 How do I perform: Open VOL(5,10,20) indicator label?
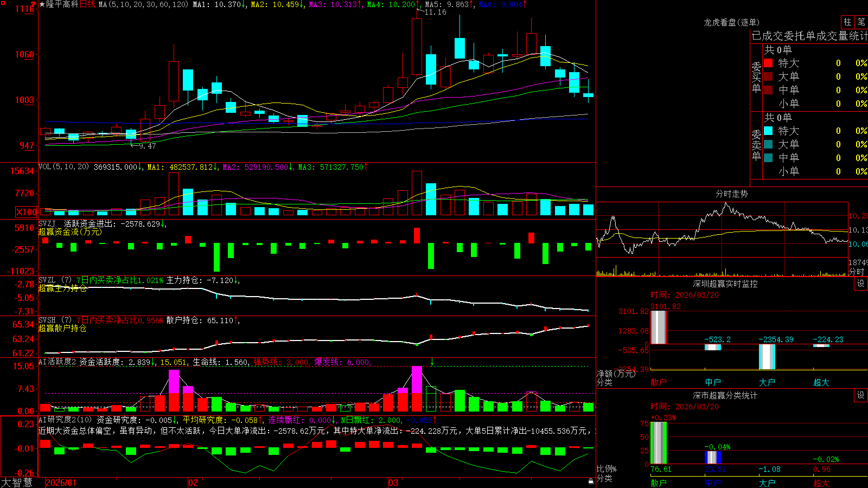click(x=63, y=167)
